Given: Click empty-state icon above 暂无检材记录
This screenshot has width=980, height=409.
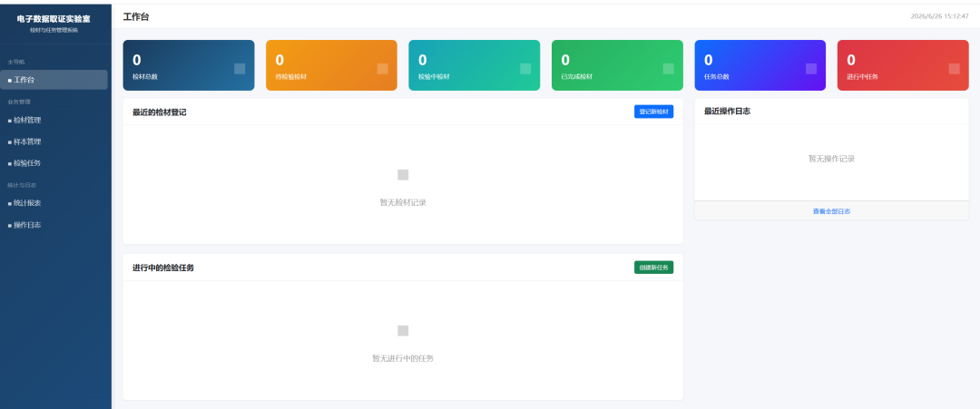Looking at the screenshot, I should coord(403,175).
